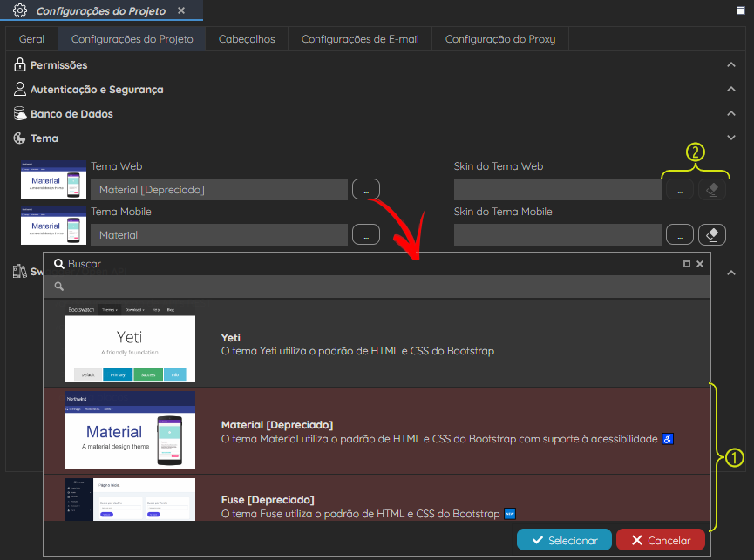Focus the Buscar search input field
This screenshot has width=754, height=560.
point(377,287)
